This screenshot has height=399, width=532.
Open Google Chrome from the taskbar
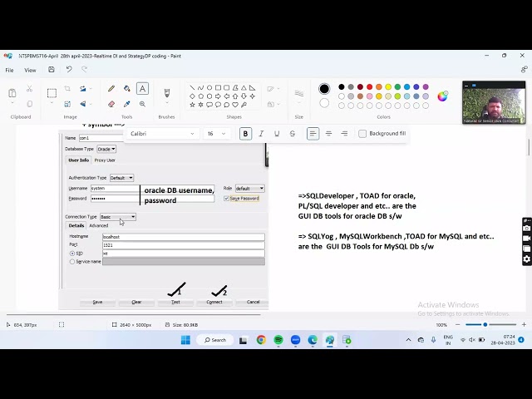pyautogui.click(x=261, y=340)
